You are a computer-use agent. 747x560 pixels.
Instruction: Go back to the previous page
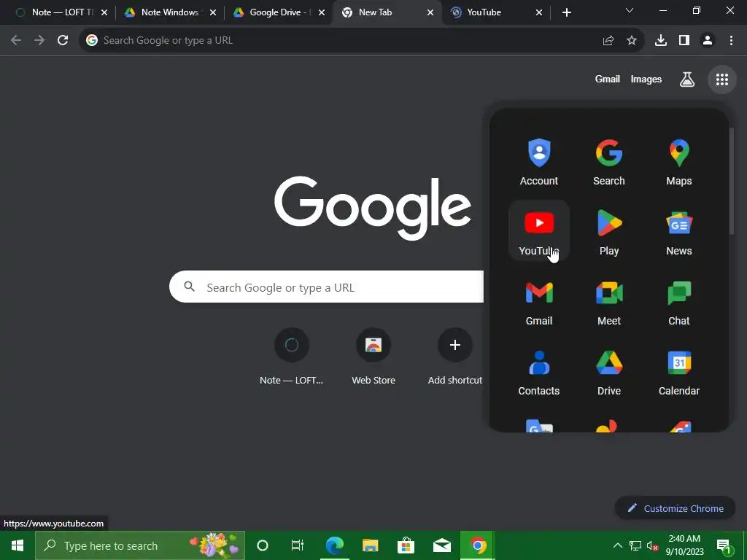16,41
